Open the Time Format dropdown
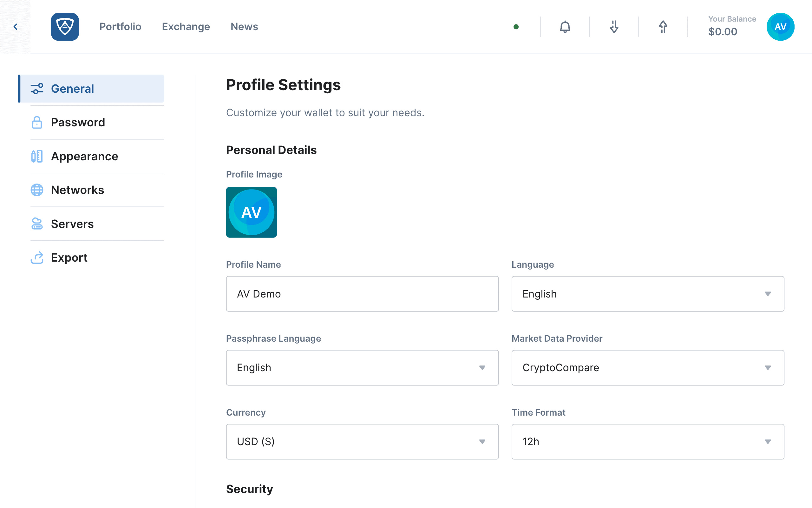812x508 pixels. pyautogui.click(x=648, y=441)
